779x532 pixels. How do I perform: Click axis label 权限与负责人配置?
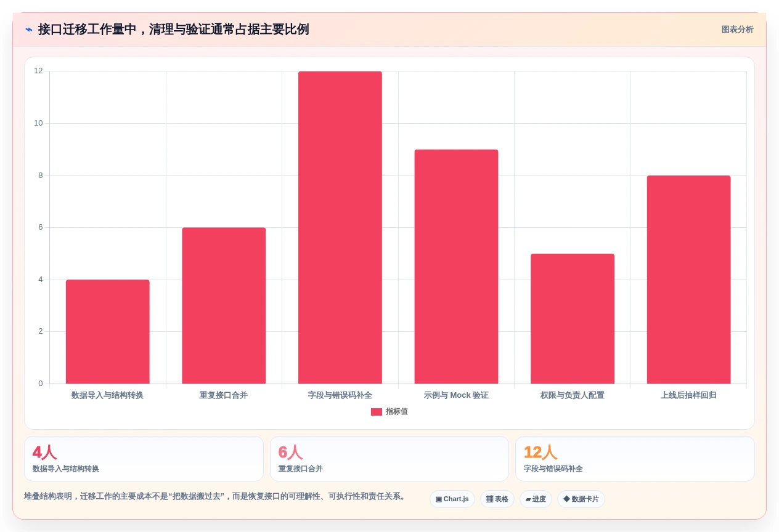point(573,395)
